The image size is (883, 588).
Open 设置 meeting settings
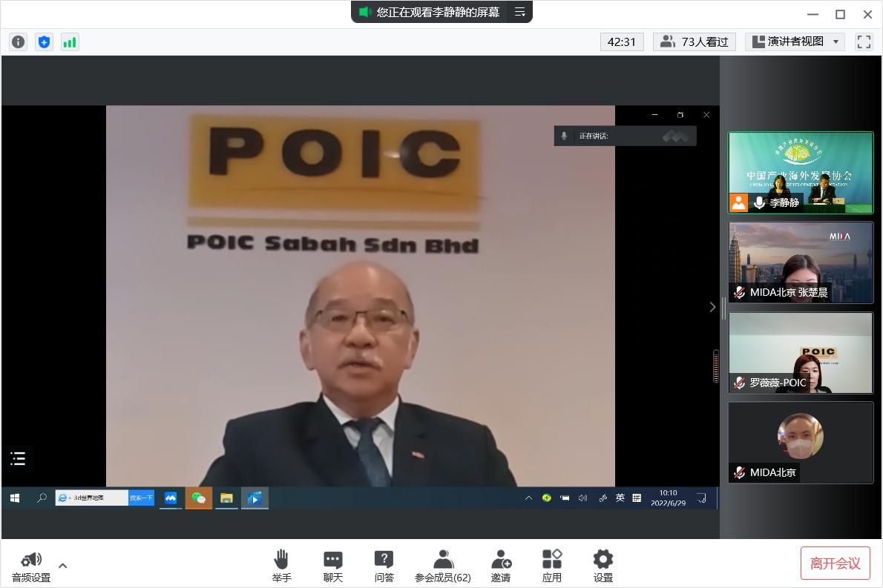603,566
